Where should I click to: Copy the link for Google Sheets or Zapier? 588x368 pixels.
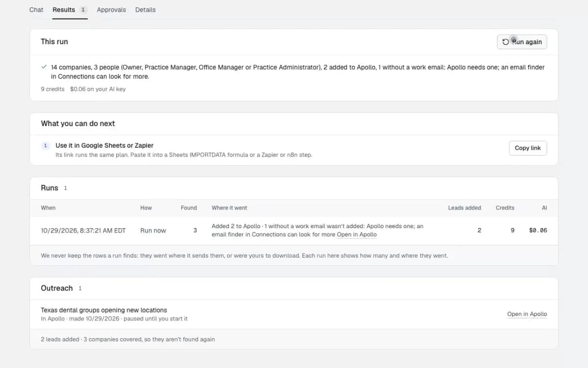point(528,148)
